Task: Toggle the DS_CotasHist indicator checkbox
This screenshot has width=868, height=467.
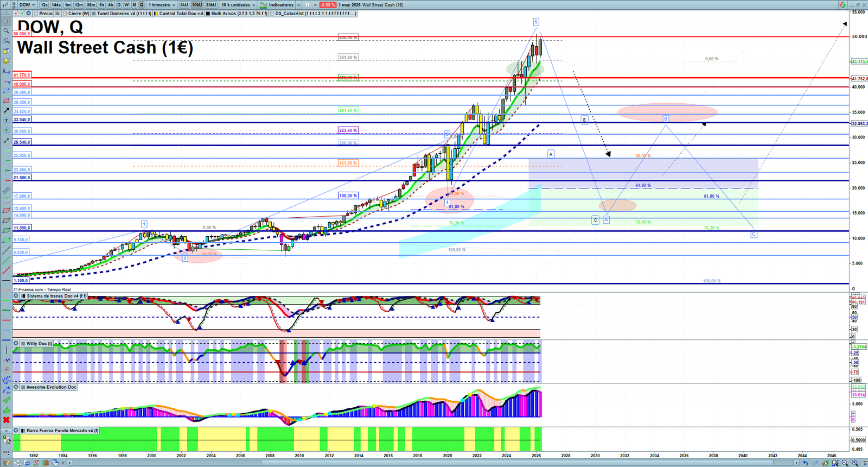Action: [272, 14]
